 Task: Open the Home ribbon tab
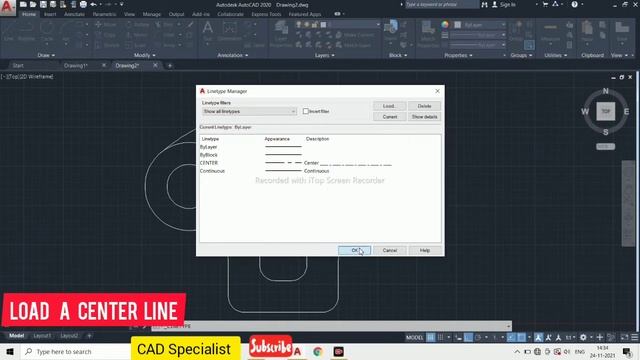[x=29, y=14]
